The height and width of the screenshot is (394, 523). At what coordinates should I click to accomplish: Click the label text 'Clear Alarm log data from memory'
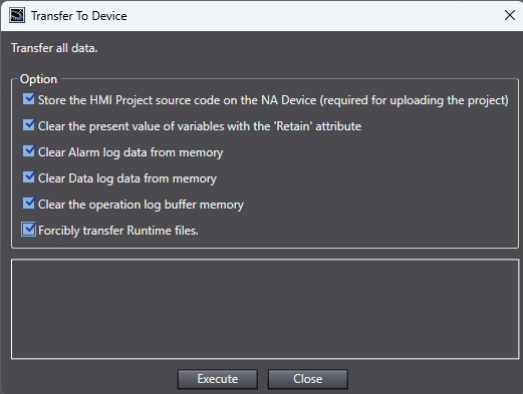130,152
